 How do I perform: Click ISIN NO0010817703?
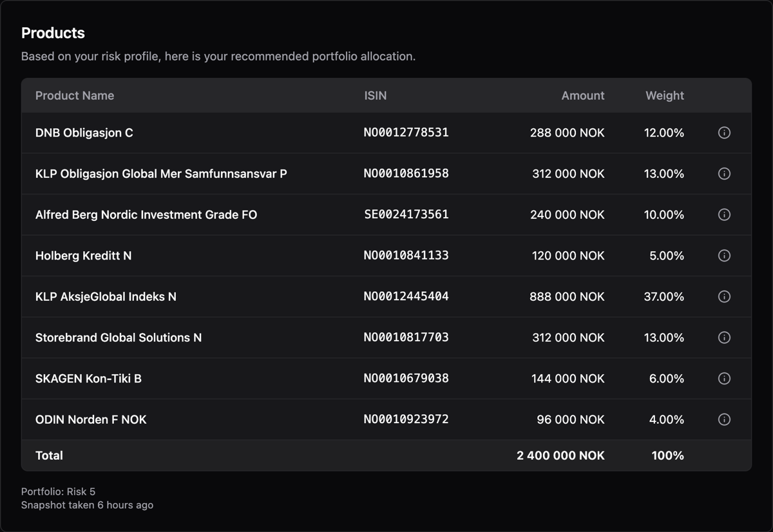pyautogui.click(x=406, y=337)
